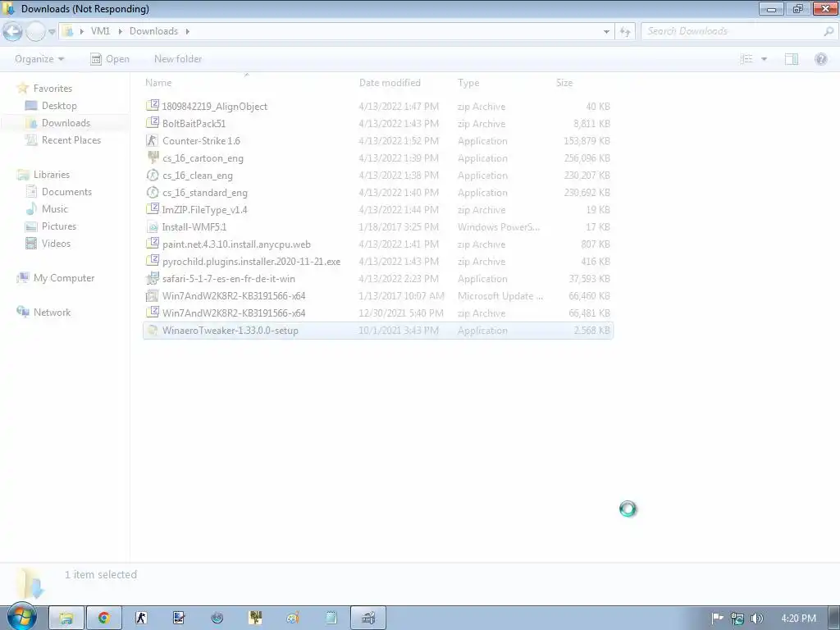Select the cs_16_clean_eng file icon
This screenshot has width=840, height=630.
point(153,175)
